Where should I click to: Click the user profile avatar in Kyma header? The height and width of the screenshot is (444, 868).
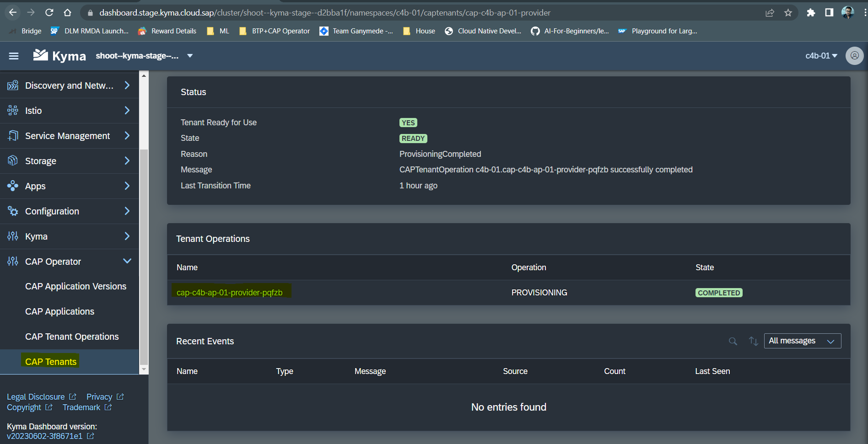pyautogui.click(x=854, y=55)
